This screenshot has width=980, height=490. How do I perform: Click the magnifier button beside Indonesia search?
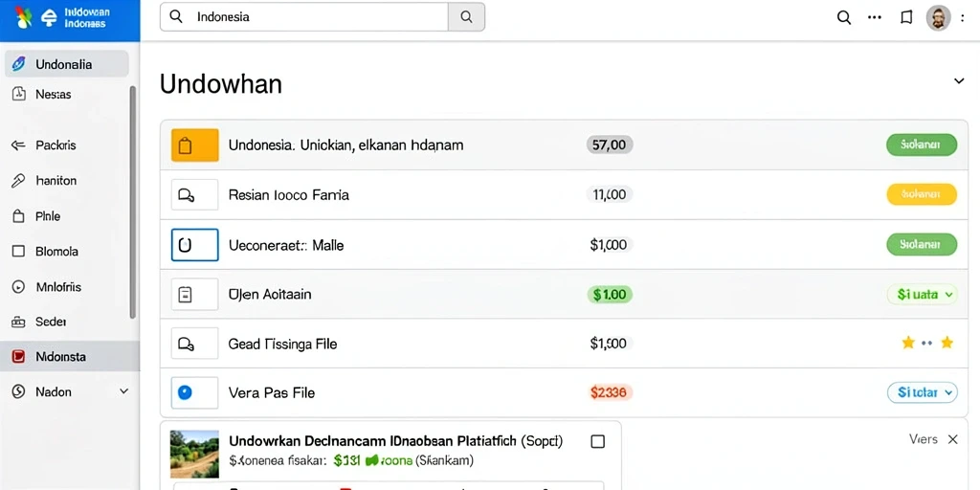click(466, 17)
